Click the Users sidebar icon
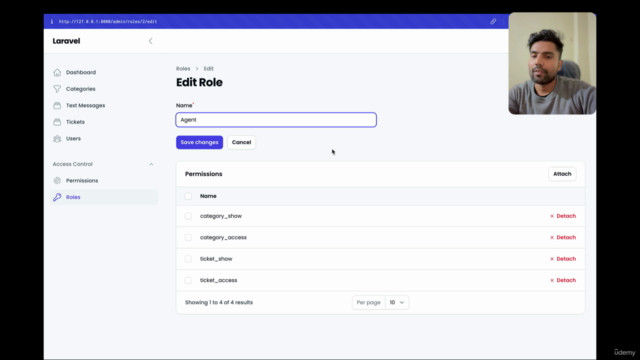 pyautogui.click(x=57, y=139)
